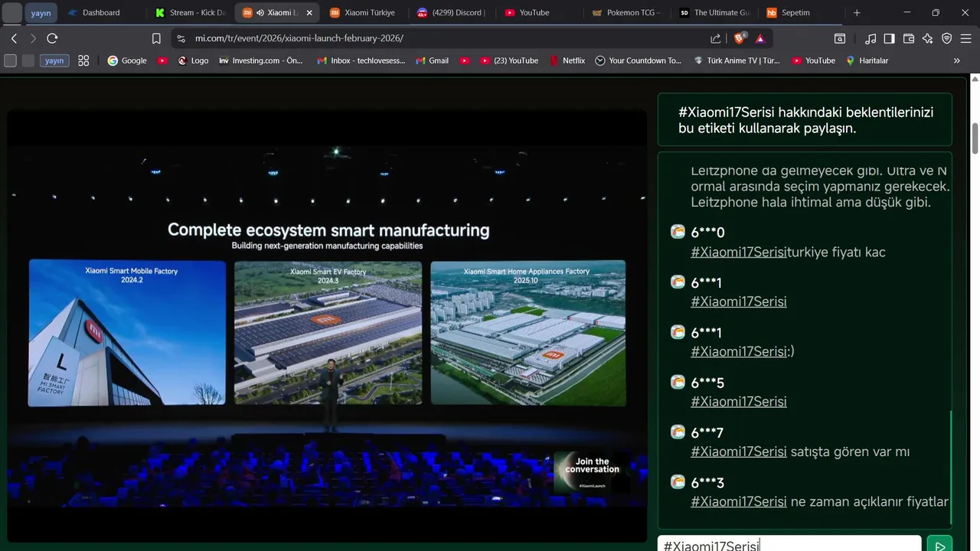Open the Brave media playlist music icon

(x=871, y=38)
